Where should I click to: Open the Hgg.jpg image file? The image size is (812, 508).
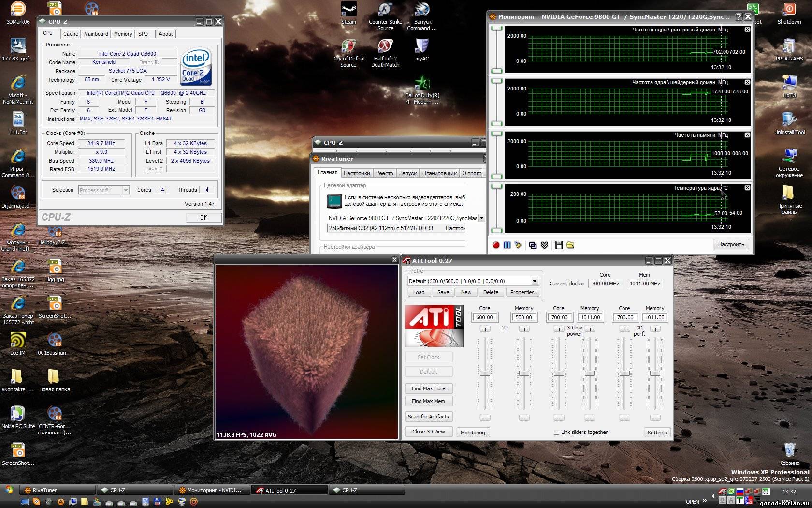click(x=55, y=270)
